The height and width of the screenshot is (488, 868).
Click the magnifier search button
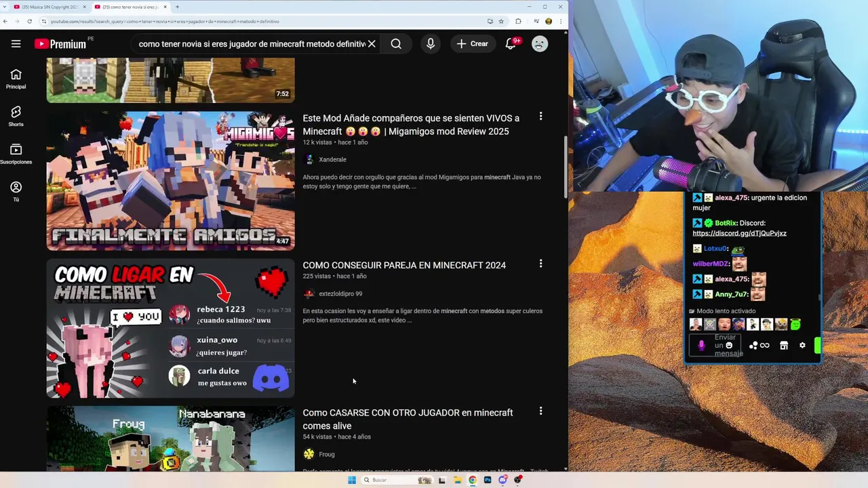396,44
